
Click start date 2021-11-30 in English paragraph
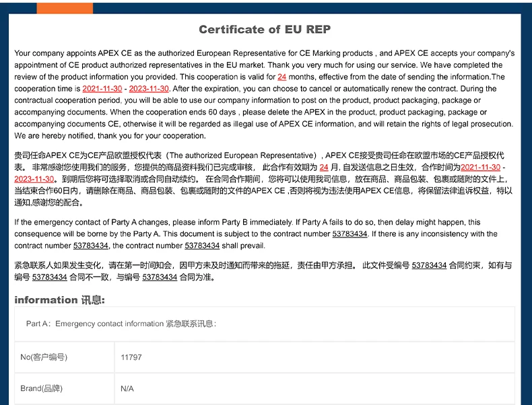coord(102,89)
